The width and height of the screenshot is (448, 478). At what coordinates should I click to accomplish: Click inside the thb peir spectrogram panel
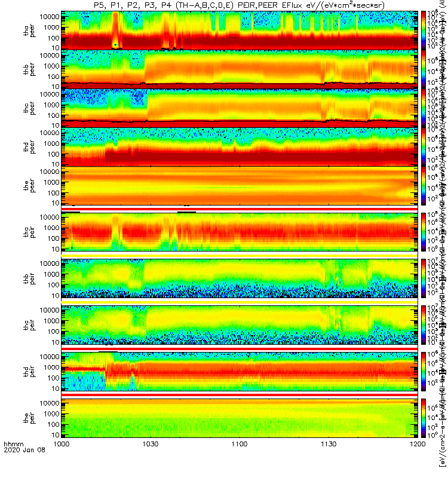(240, 278)
